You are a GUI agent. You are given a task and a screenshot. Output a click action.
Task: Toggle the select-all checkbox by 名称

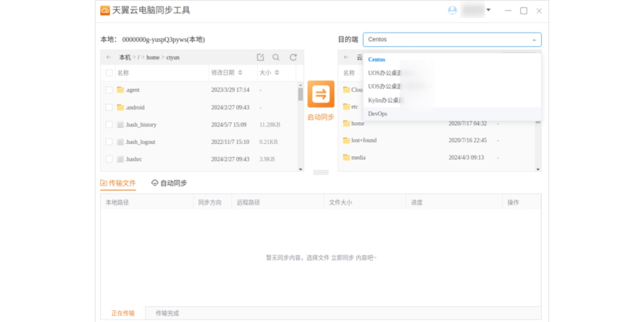click(x=109, y=73)
